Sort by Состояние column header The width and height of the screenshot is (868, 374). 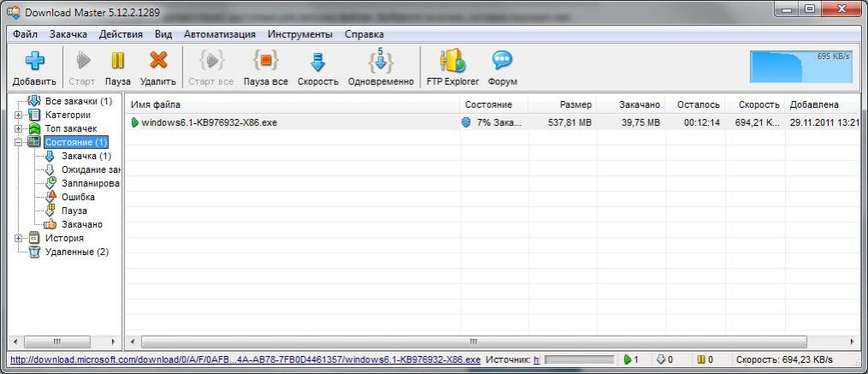tap(494, 104)
